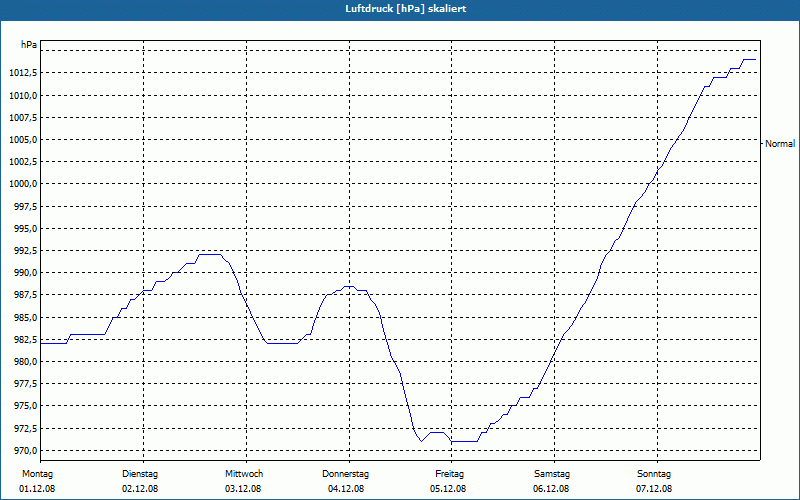Click the 'Freitag' day label
This screenshot has height=500, width=800.
[449, 474]
